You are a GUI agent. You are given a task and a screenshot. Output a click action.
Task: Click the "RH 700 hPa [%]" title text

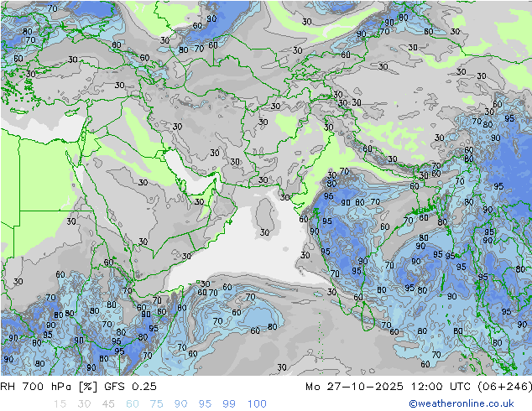[x=49, y=386]
